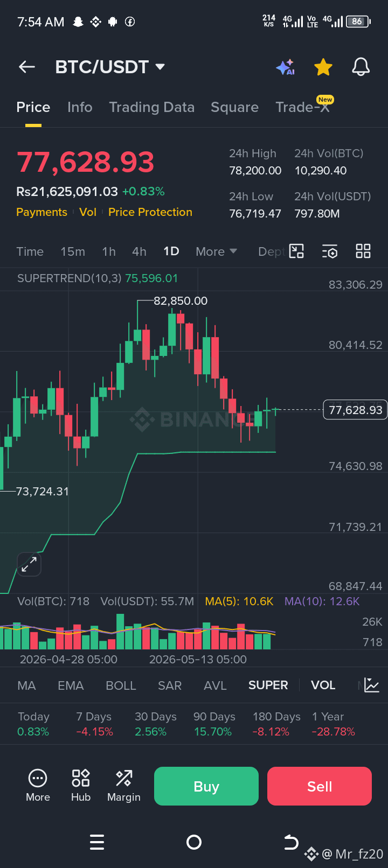Expand the BTC/USDT pair selector

coord(110,67)
